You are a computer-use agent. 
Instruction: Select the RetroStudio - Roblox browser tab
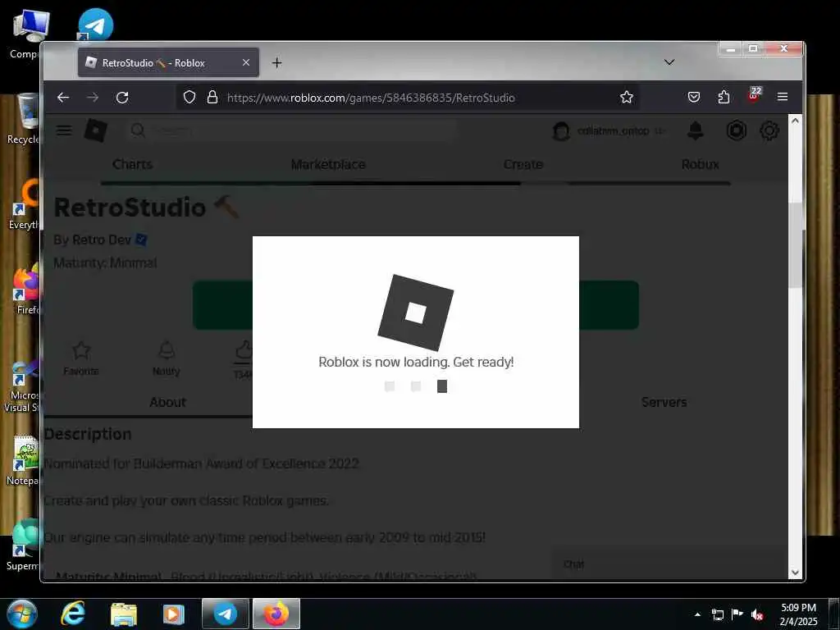tap(168, 62)
